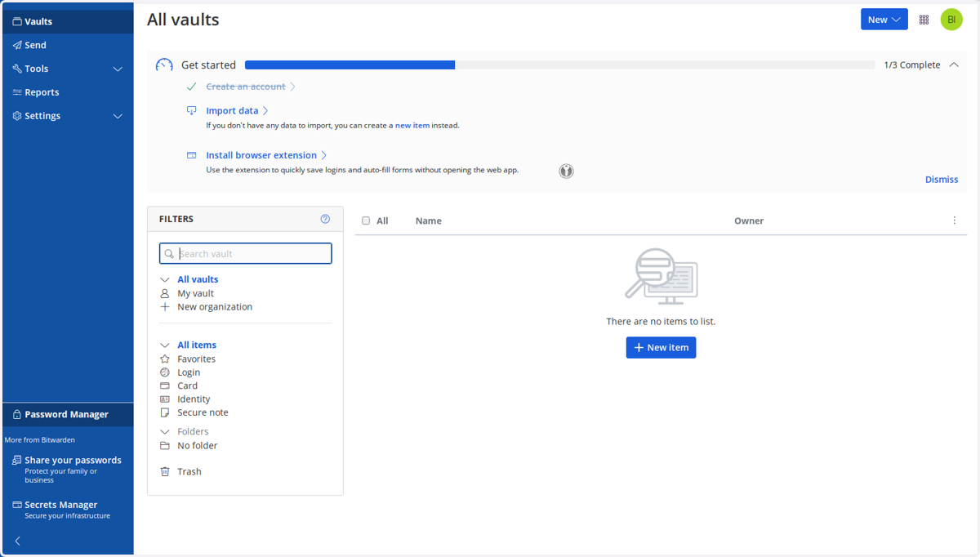Click the My vault person icon
This screenshot has width=980, height=557.
(x=165, y=293)
